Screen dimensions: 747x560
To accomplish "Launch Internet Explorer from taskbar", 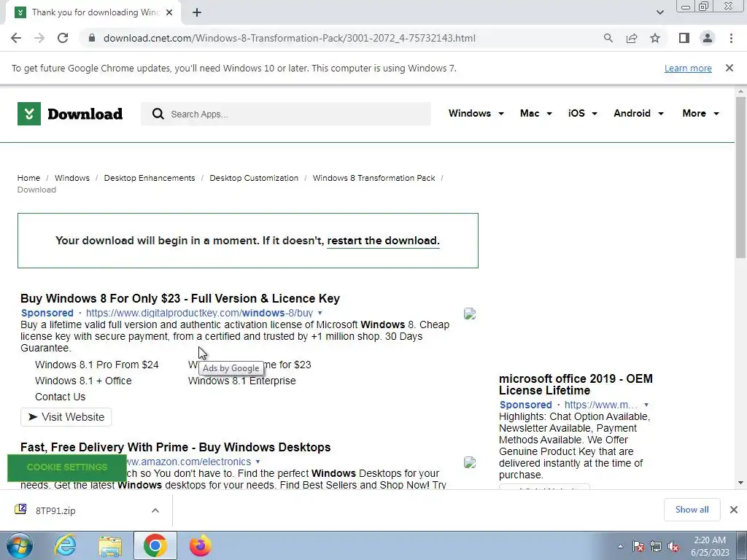I will (x=65, y=545).
